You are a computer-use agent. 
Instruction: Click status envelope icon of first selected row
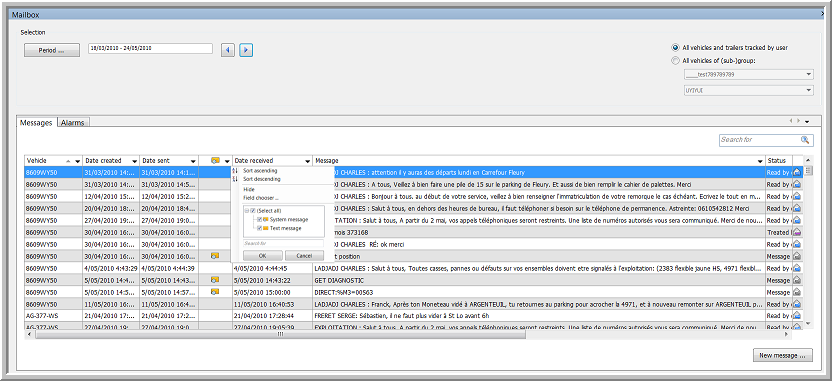[797, 172]
